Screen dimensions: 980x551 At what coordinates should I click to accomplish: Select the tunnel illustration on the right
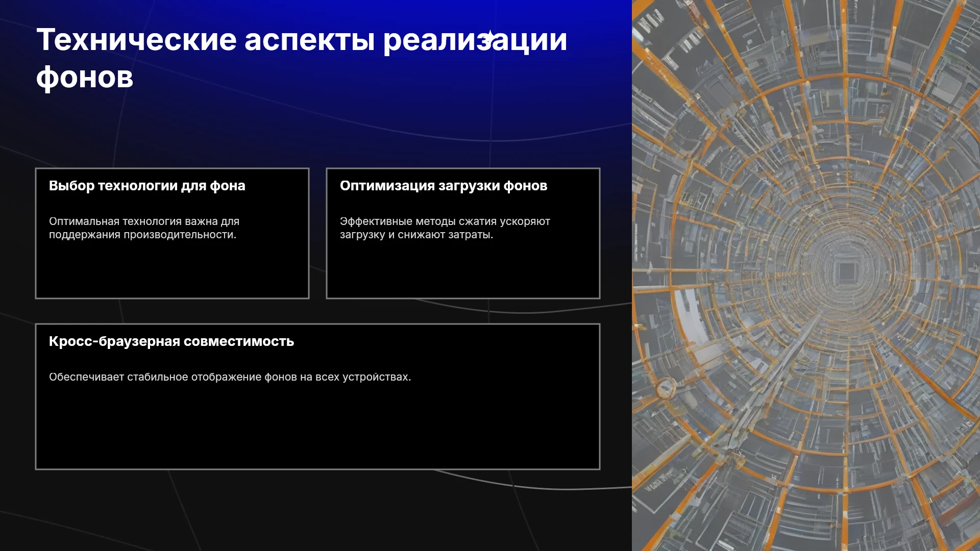coord(806,275)
